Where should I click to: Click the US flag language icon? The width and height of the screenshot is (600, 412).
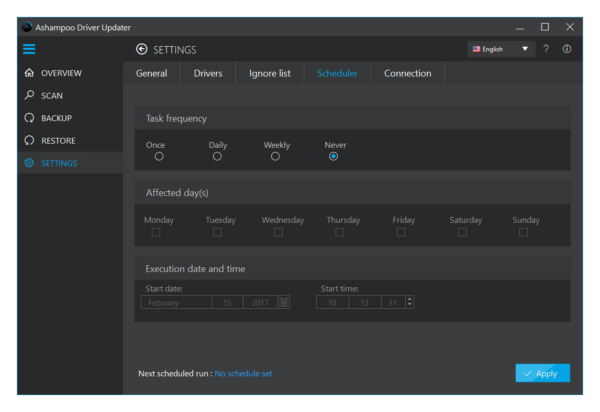click(x=476, y=49)
